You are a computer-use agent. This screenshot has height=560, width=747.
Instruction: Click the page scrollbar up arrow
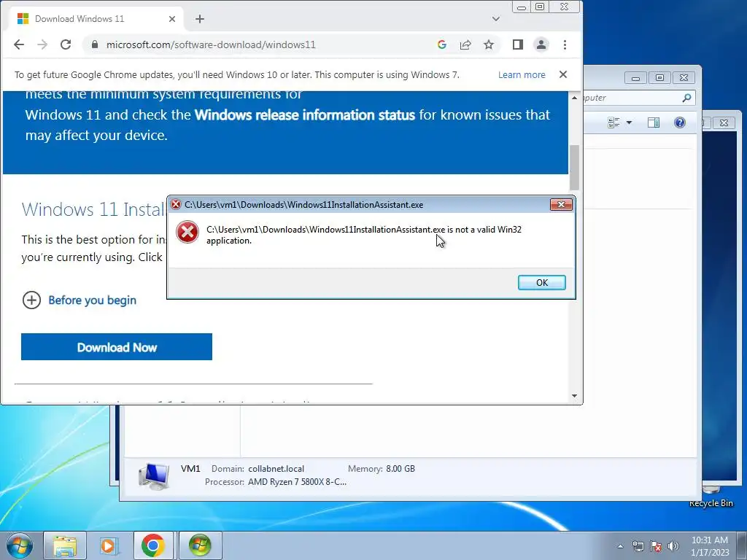click(x=574, y=98)
